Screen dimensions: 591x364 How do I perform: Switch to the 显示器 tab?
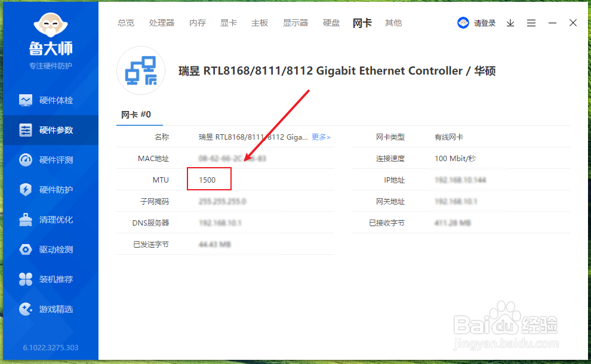(x=295, y=23)
